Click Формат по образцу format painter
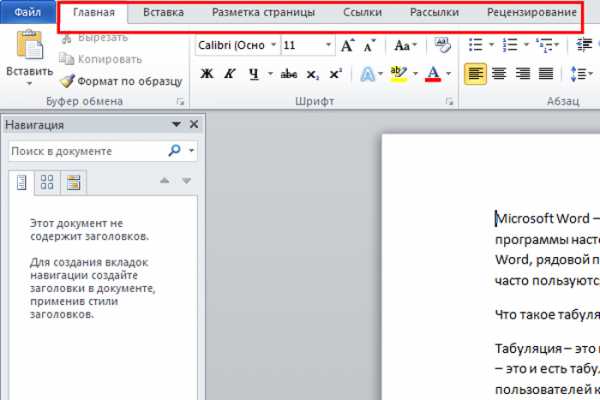The image size is (600, 400). click(x=121, y=81)
